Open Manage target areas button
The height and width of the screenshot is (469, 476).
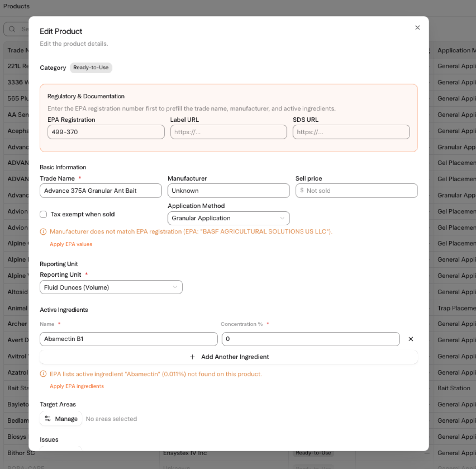click(x=61, y=419)
